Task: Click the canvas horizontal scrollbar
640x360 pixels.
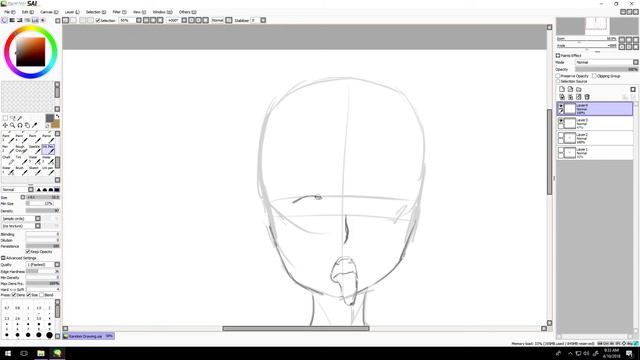Action: point(296,328)
